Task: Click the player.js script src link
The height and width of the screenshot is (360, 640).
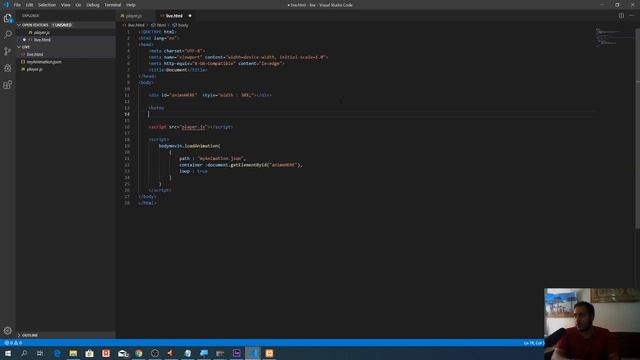Action: pos(193,127)
